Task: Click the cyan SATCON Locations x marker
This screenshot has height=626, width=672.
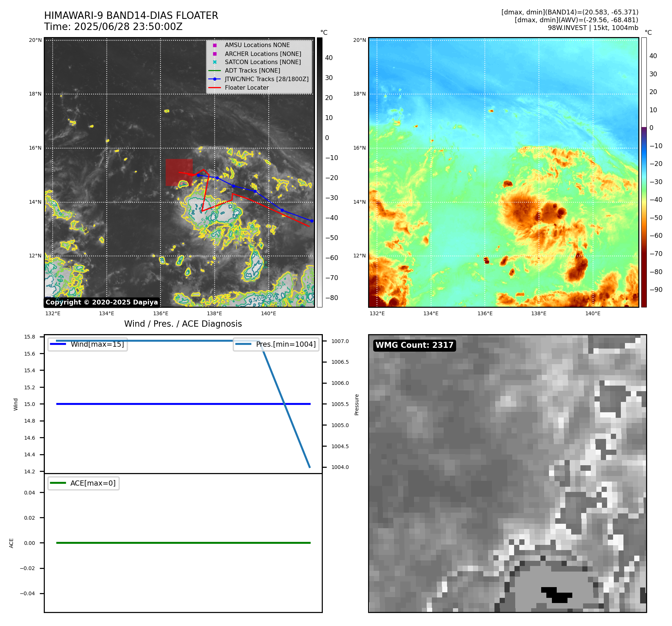Action: tap(215, 62)
